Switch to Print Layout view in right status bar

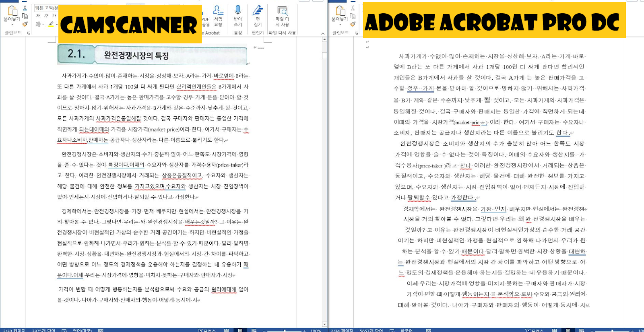point(568,330)
